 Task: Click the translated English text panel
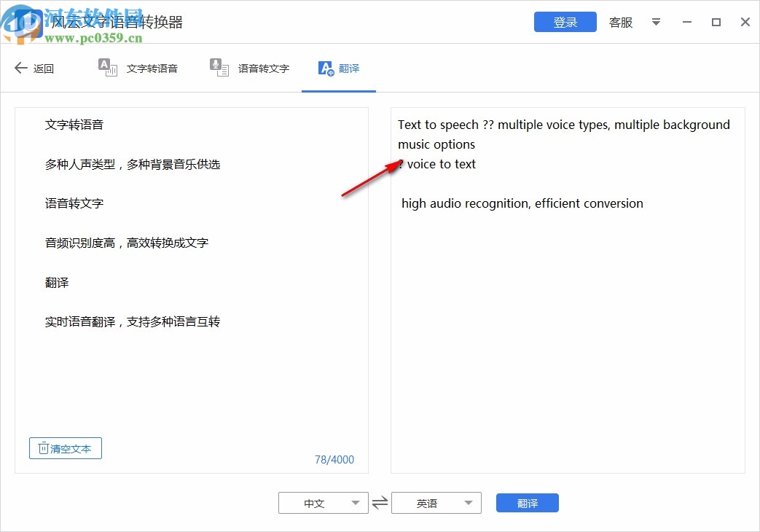click(567, 328)
